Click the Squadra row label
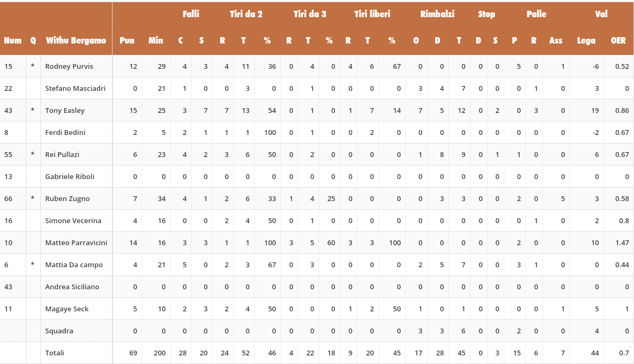This screenshot has width=634, height=364. pos(59,331)
